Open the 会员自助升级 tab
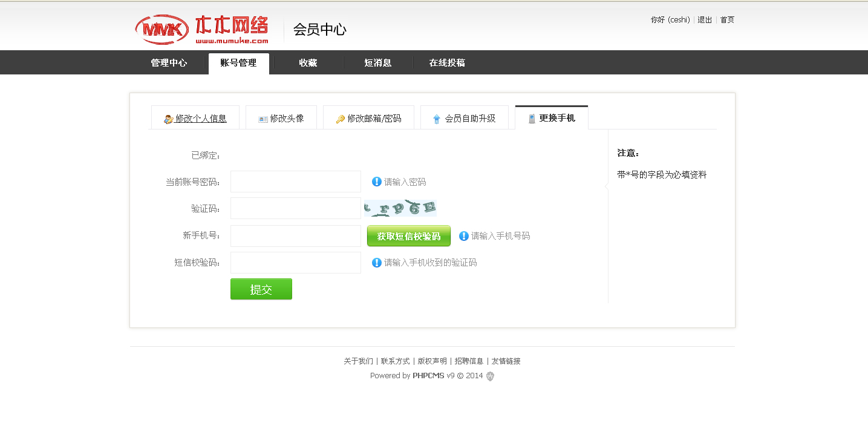Screen dimensions: 868x446 click(x=464, y=118)
